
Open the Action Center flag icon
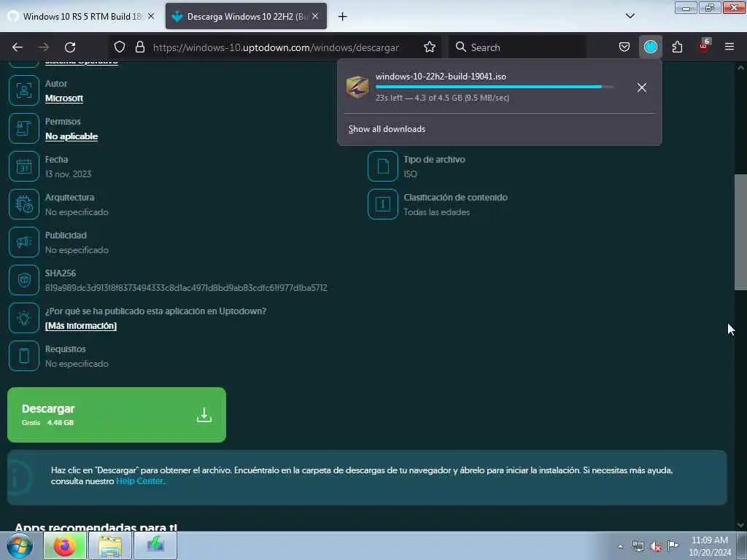673,545
